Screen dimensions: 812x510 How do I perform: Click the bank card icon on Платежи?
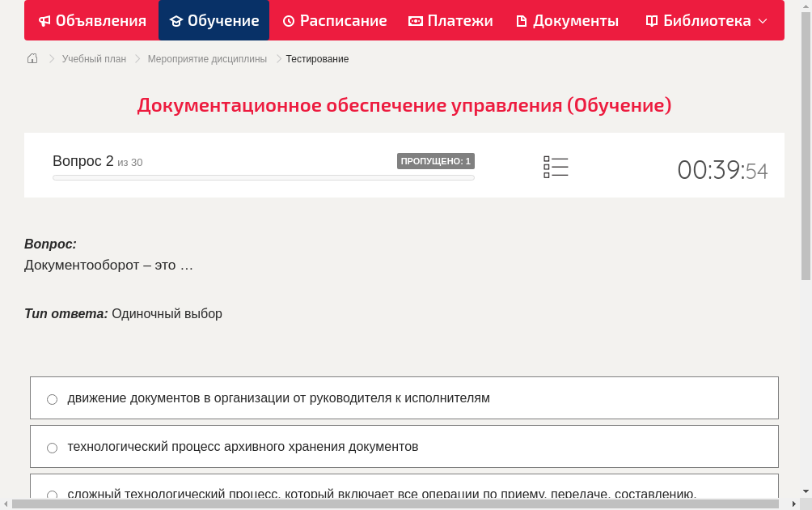tap(415, 20)
